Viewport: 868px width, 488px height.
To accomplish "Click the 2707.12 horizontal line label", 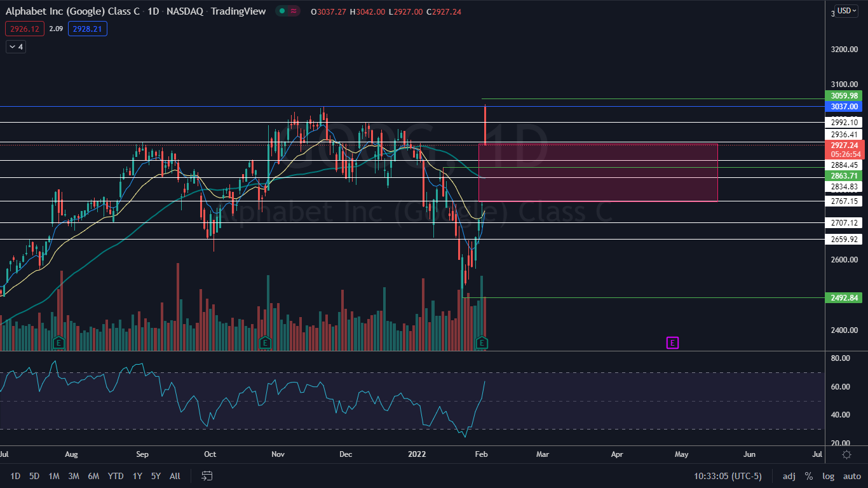I will 843,223.
